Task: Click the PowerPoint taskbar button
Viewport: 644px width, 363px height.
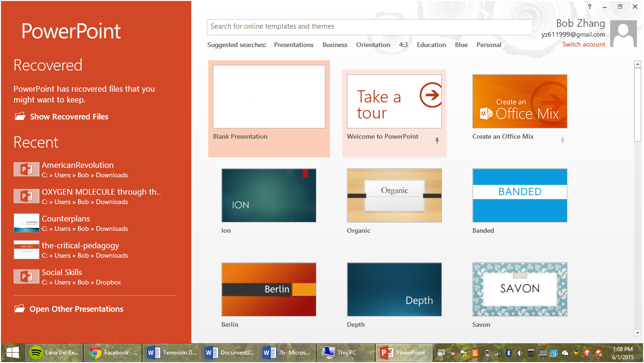Action: pyautogui.click(x=404, y=352)
